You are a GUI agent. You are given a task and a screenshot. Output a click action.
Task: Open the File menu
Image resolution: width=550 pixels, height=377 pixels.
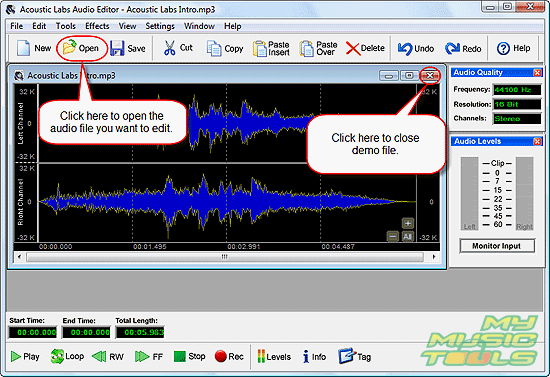(16, 26)
